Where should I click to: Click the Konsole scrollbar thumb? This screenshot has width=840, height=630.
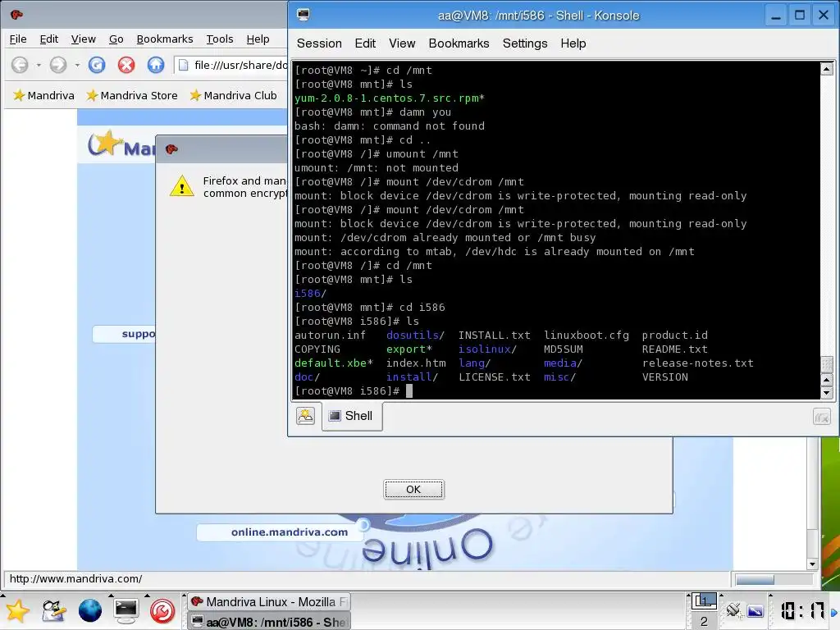coord(827,363)
